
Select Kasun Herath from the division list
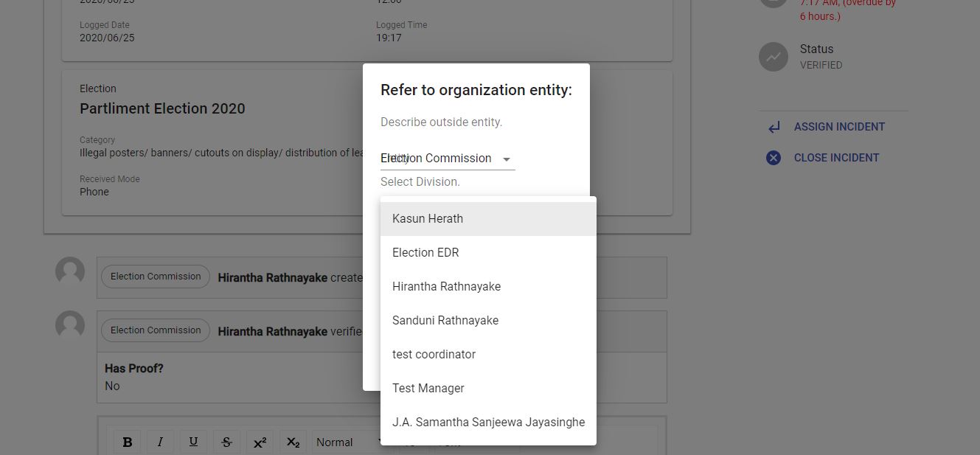(x=428, y=218)
